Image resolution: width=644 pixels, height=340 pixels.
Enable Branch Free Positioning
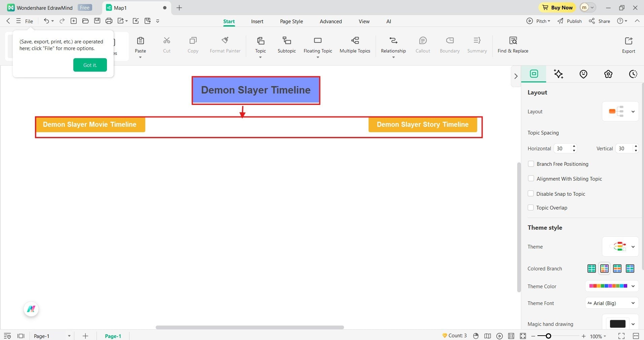coord(531,164)
